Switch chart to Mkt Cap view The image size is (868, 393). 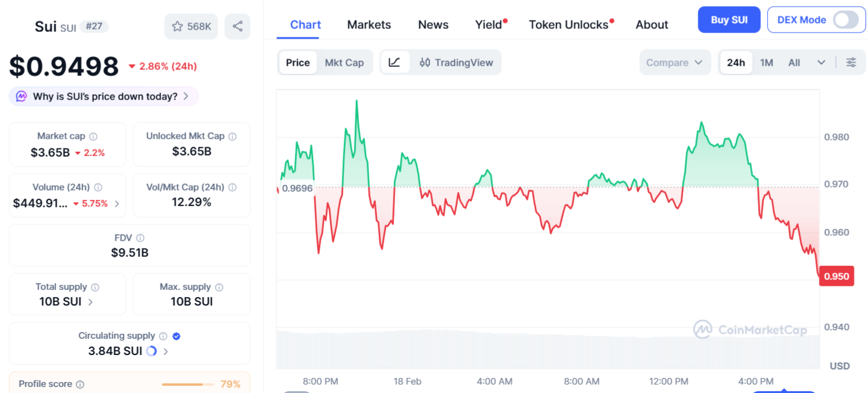(344, 63)
